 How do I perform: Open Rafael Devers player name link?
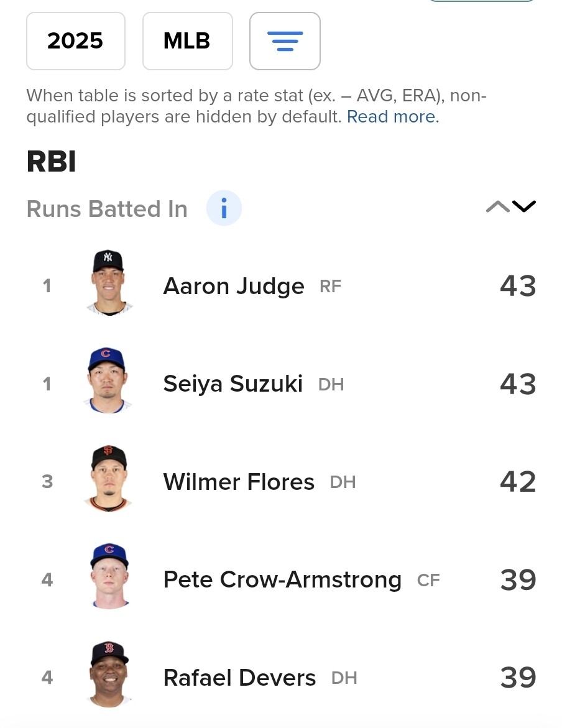pos(240,678)
